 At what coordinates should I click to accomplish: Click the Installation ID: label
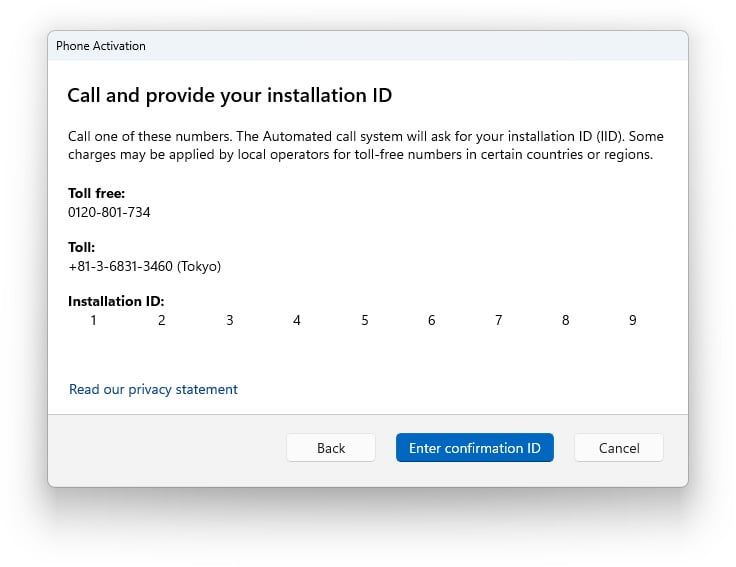click(116, 301)
